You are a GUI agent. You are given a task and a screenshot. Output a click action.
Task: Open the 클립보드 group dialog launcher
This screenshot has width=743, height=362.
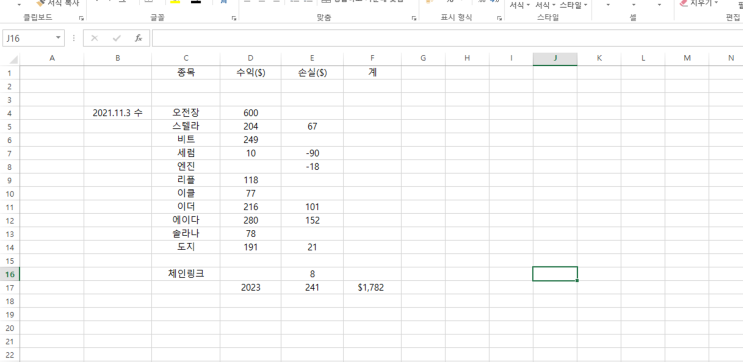pos(82,18)
